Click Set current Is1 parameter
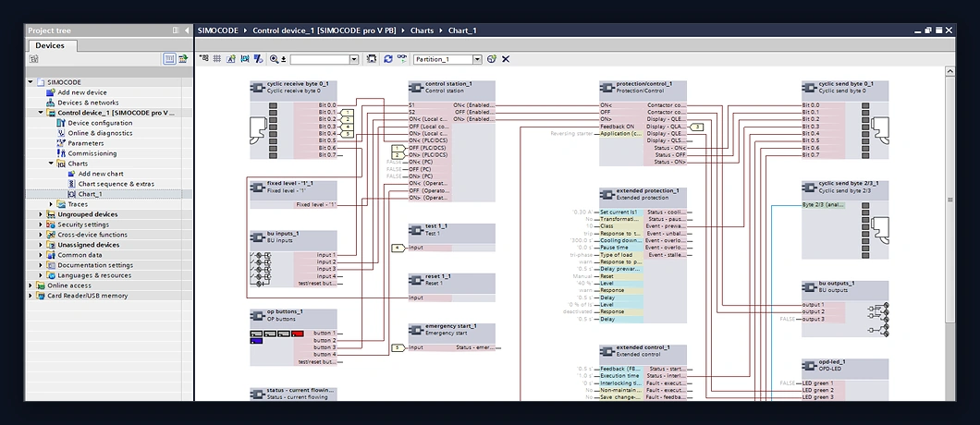Screen dimensions: 980x425 pyautogui.click(x=620, y=212)
